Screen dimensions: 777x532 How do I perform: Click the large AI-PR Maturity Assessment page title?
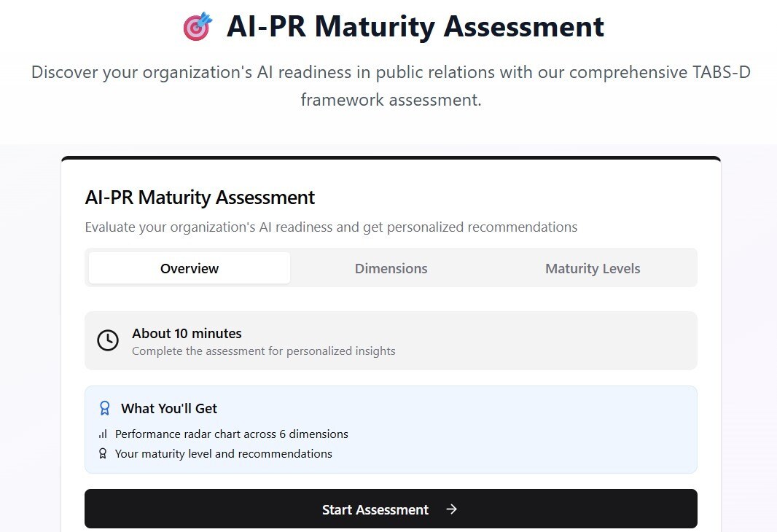(x=415, y=27)
